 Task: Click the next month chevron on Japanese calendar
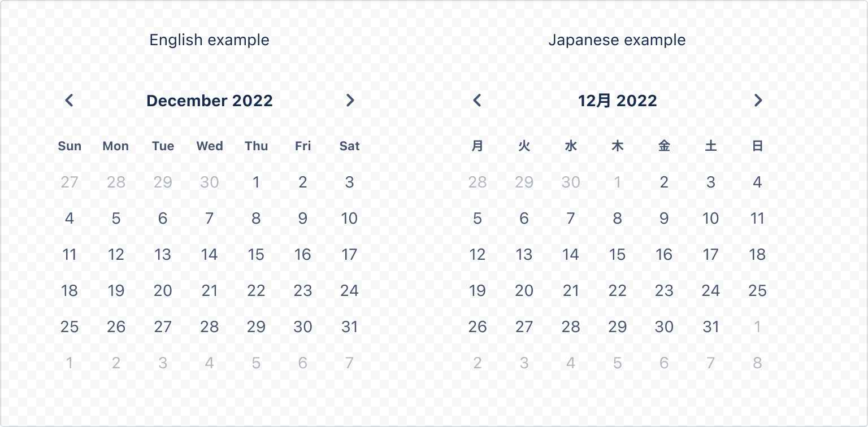(758, 101)
